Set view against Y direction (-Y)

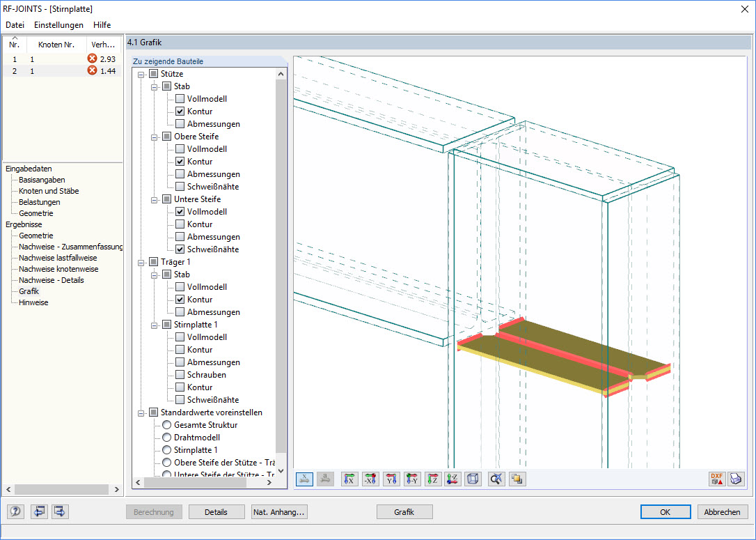coord(411,479)
